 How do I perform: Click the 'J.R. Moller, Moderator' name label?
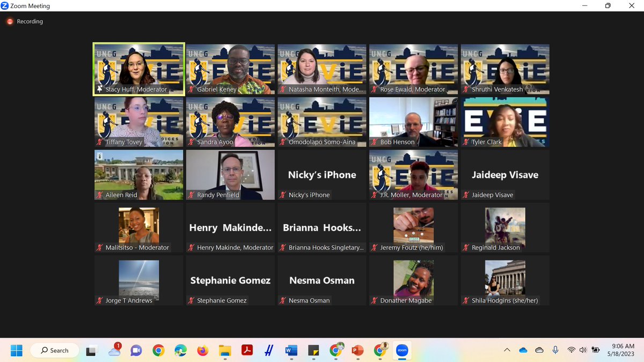pos(411,195)
